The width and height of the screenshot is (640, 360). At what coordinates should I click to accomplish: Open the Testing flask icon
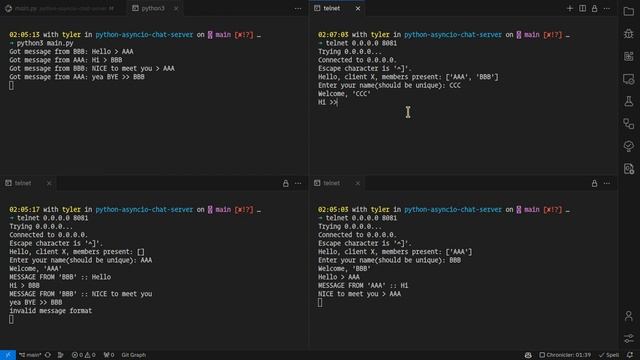coord(629,101)
